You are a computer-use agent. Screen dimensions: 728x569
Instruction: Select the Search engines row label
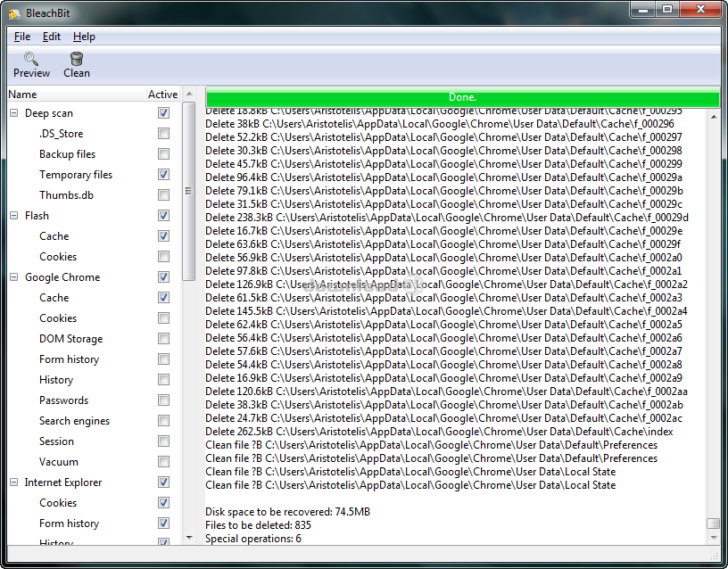tap(74, 421)
